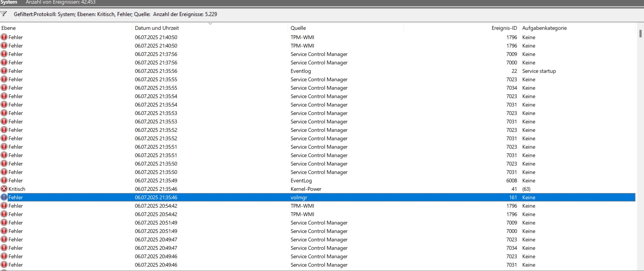644x271 pixels.
Task: Click the error icon of EventLog event 6008
Action: (4, 181)
